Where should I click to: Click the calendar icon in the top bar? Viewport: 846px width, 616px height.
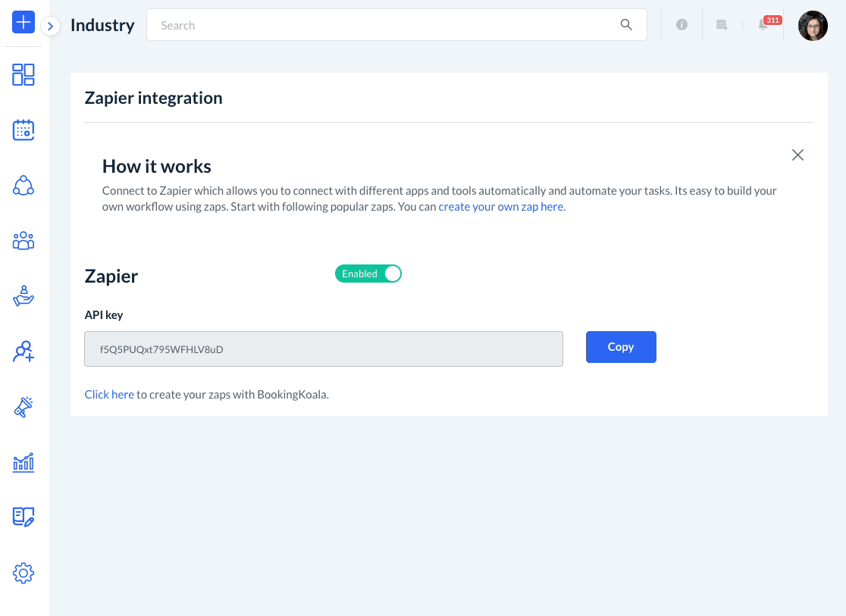click(722, 25)
